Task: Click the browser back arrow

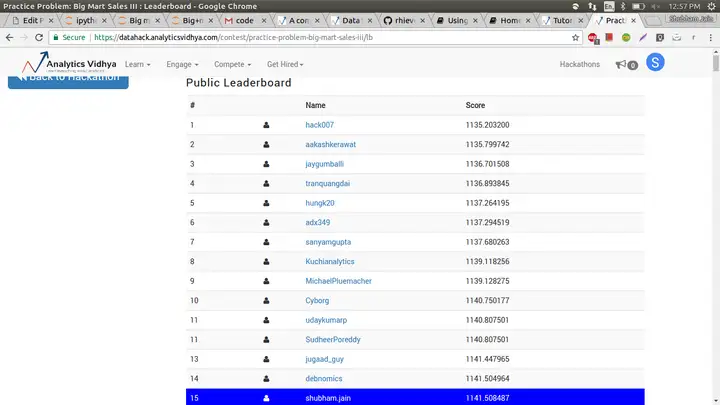Action: (10, 38)
